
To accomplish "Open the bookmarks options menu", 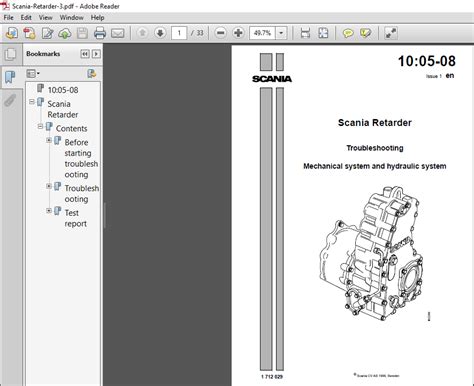I will click(33, 73).
